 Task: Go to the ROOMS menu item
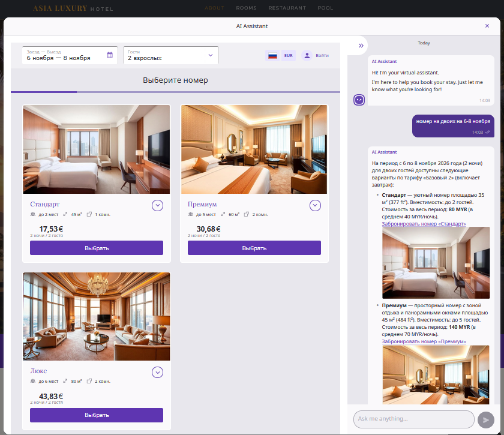pyautogui.click(x=246, y=8)
